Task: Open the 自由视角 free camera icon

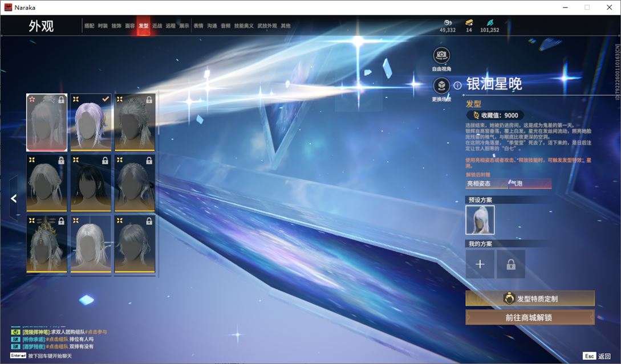Action: pos(441,55)
